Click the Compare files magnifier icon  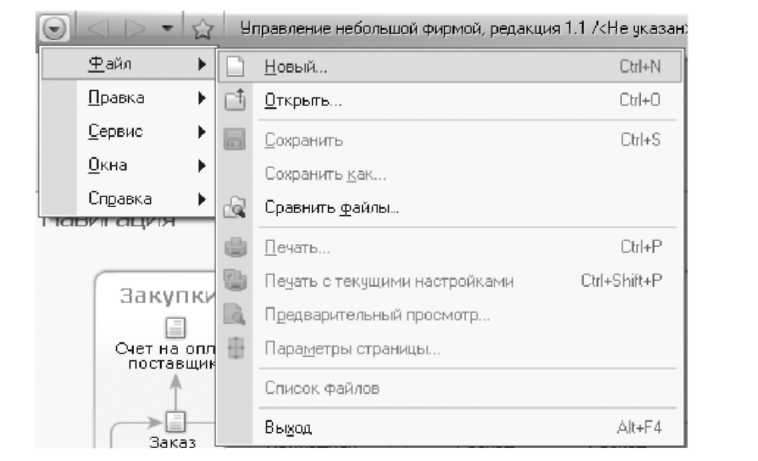pyautogui.click(x=235, y=207)
